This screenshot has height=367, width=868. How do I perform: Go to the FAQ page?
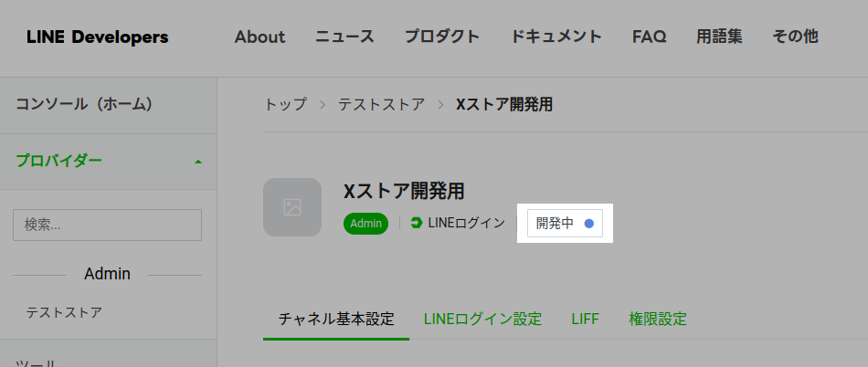(x=649, y=37)
